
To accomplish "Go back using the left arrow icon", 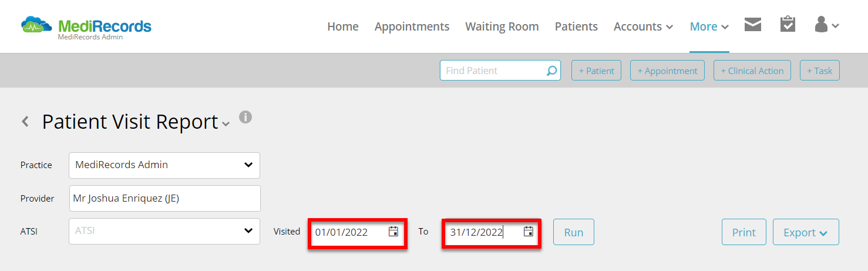I will [25, 122].
